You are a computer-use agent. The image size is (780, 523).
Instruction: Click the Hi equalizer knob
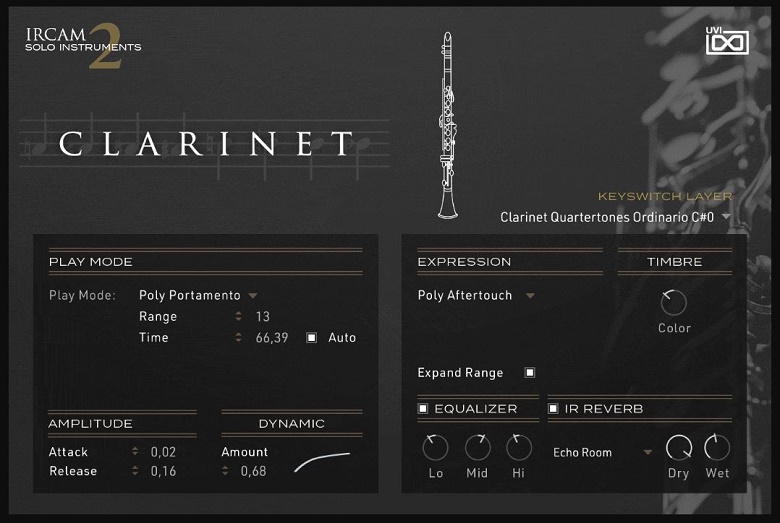pos(519,447)
